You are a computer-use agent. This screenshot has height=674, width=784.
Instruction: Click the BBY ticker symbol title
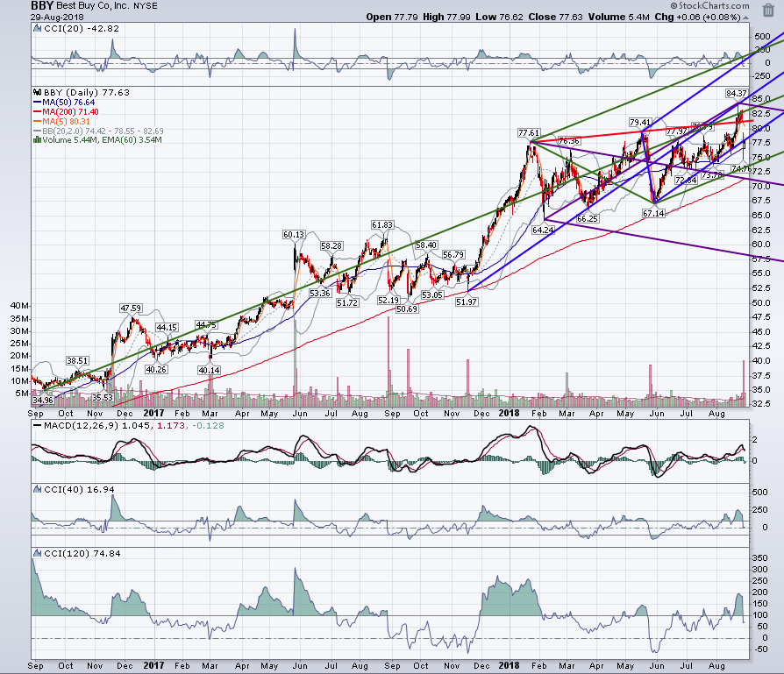point(42,6)
